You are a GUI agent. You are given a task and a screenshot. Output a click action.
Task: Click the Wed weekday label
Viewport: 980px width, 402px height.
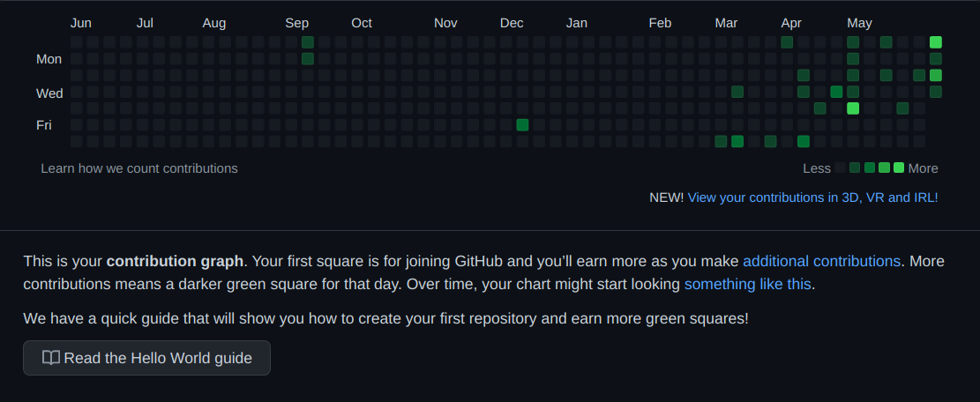49,93
